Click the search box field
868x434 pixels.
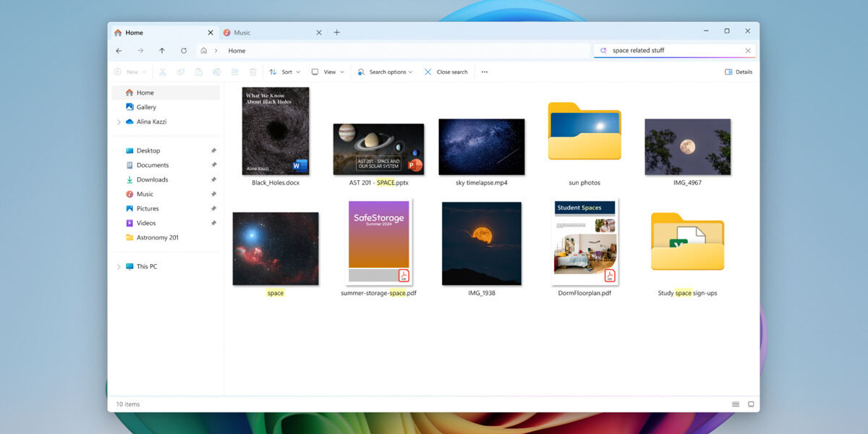(674, 51)
